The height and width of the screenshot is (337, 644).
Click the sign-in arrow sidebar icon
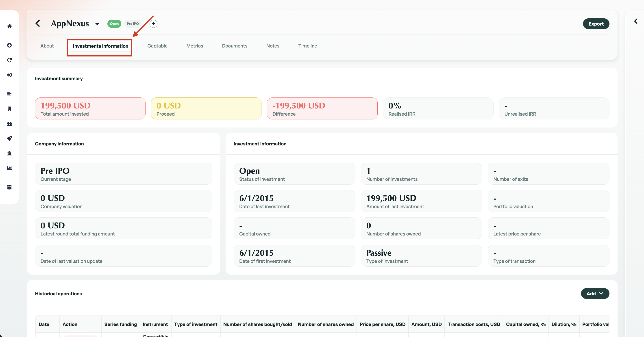click(9, 75)
